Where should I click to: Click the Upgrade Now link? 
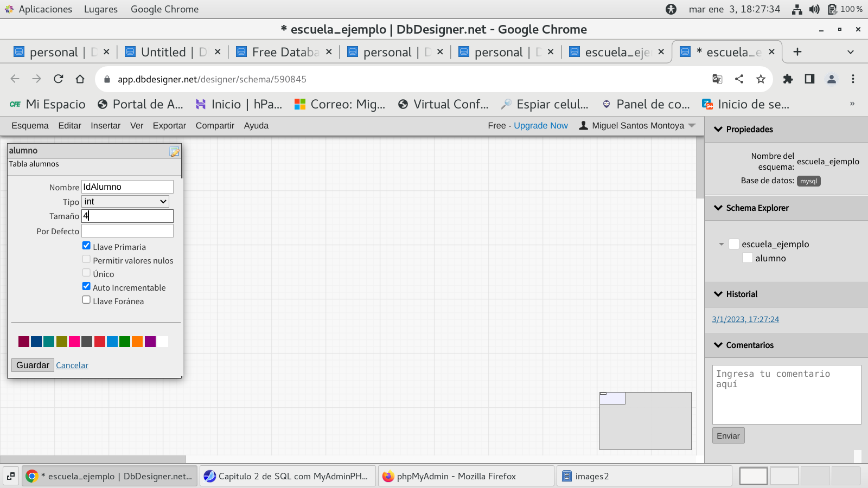[x=540, y=126]
